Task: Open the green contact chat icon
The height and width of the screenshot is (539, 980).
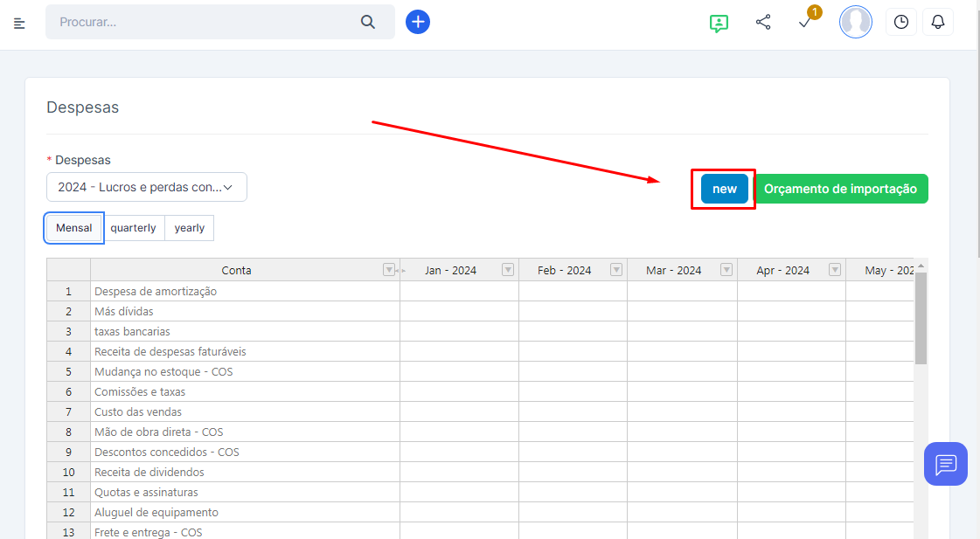Action: pos(719,23)
